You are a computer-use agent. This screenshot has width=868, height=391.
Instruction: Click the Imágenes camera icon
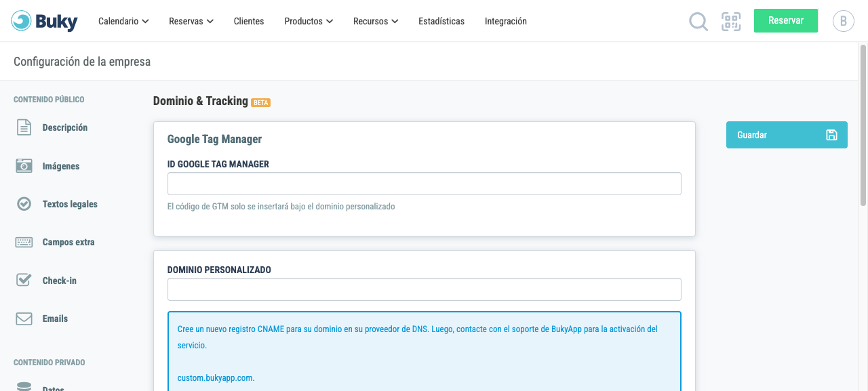[x=24, y=166]
